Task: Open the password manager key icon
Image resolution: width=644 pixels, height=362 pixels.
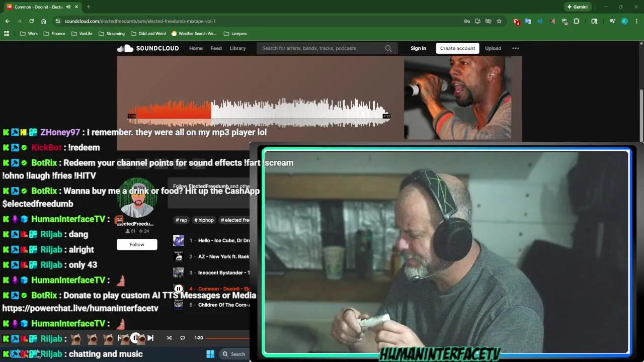Action: [467, 21]
